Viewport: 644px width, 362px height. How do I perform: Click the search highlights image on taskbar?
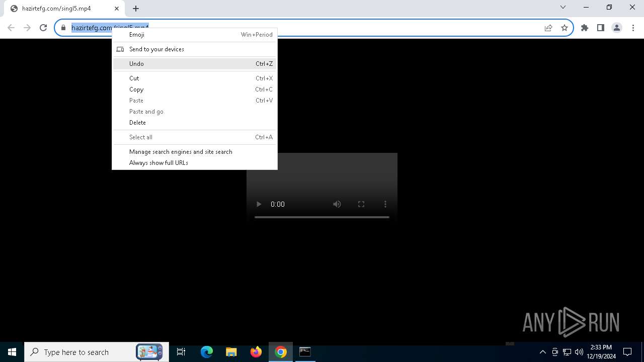pos(149,352)
